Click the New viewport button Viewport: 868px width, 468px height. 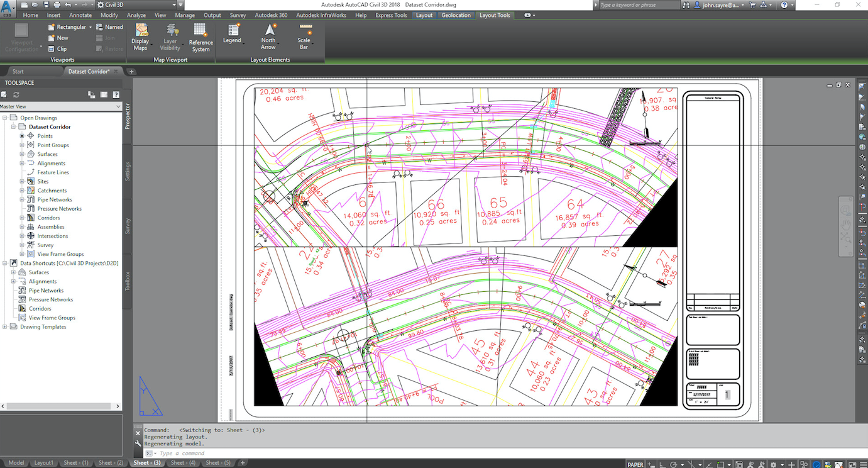pyautogui.click(x=62, y=38)
